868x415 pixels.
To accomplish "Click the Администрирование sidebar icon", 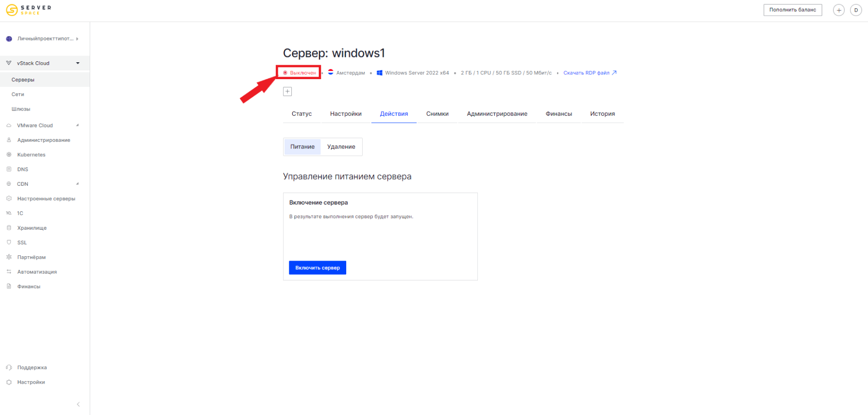I will coord(9,140).
